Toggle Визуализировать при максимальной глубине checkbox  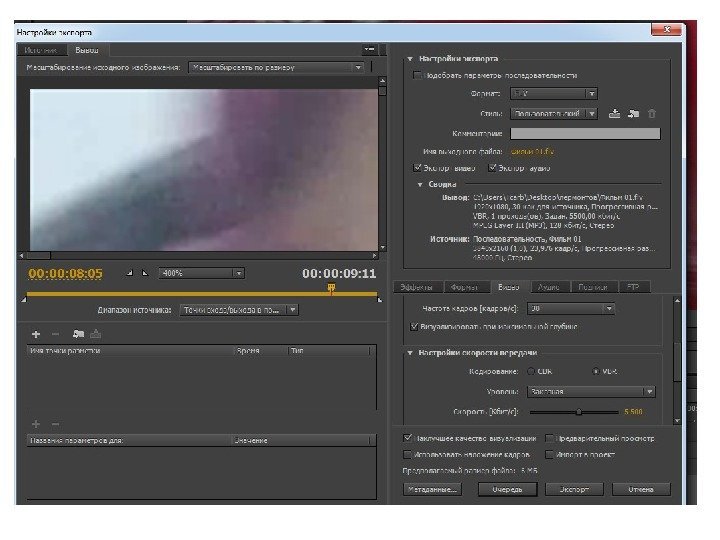[414, 327]
